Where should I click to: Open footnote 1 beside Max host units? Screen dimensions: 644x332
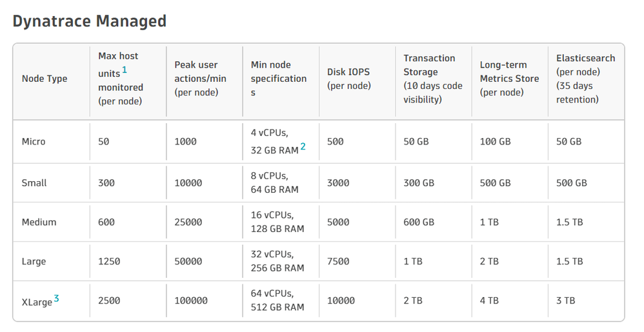[125, 70]
